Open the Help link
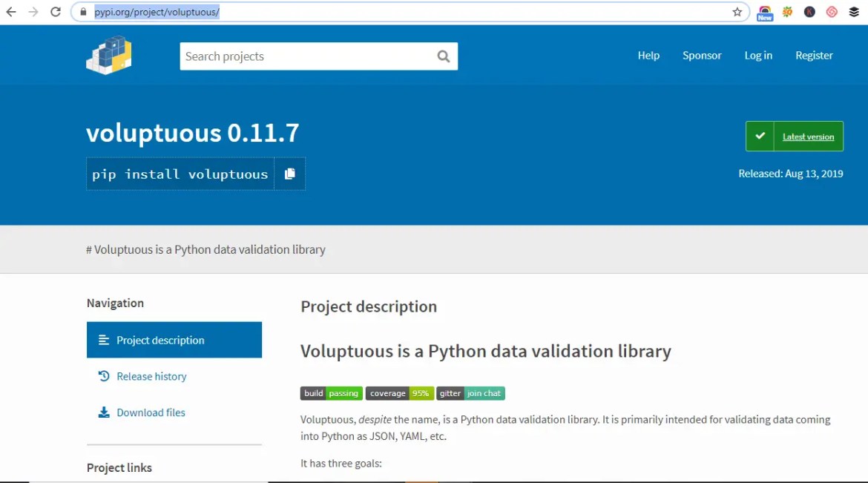This screenshot has width=868, height=483. 648,56
